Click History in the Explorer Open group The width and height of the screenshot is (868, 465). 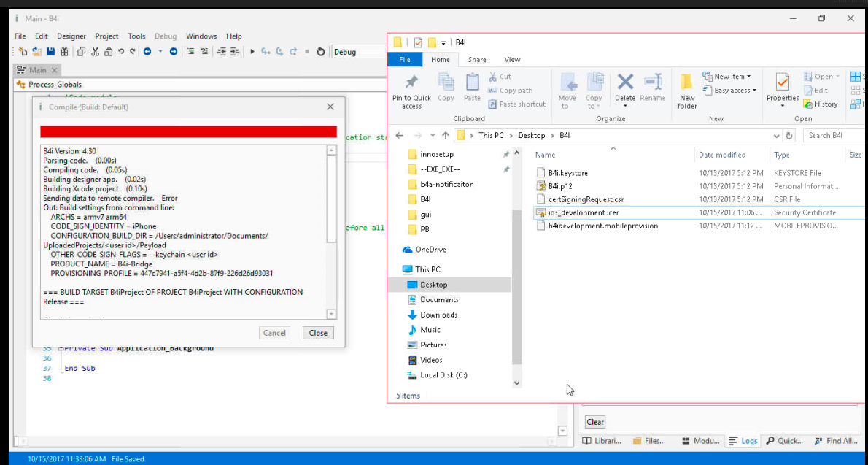[x=821, y=104]
